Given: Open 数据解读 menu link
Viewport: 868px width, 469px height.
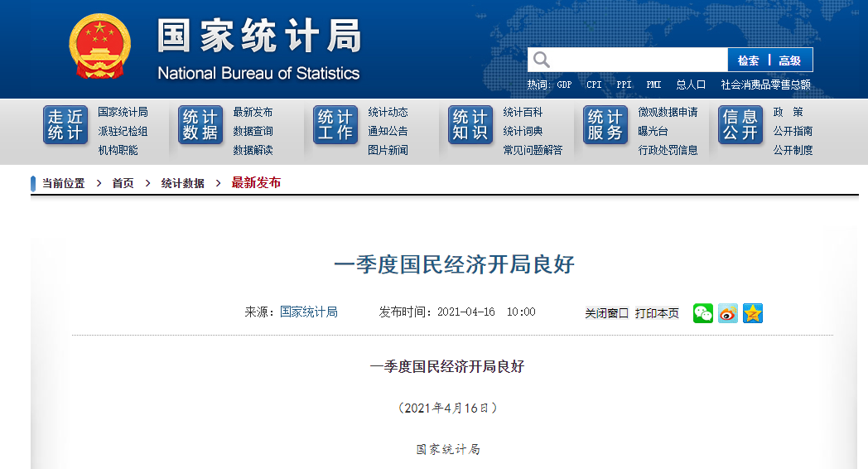Looking at the screenshot, I should click(253, 150).
